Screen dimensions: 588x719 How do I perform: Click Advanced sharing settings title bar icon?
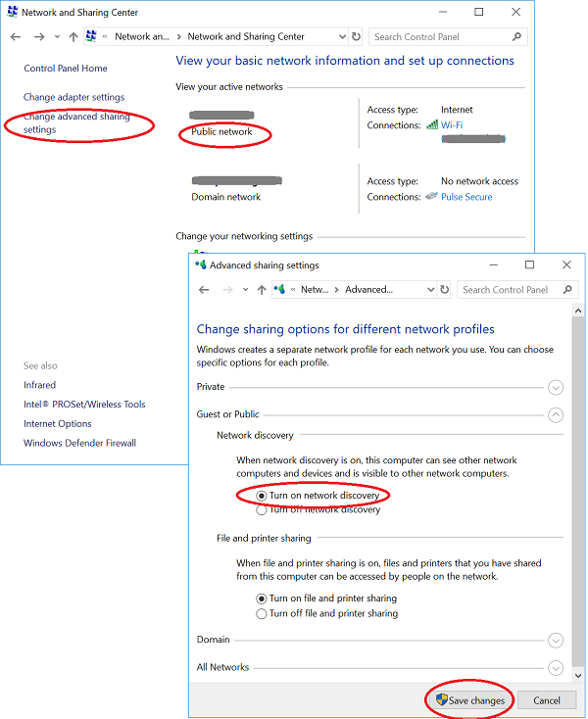201,264
